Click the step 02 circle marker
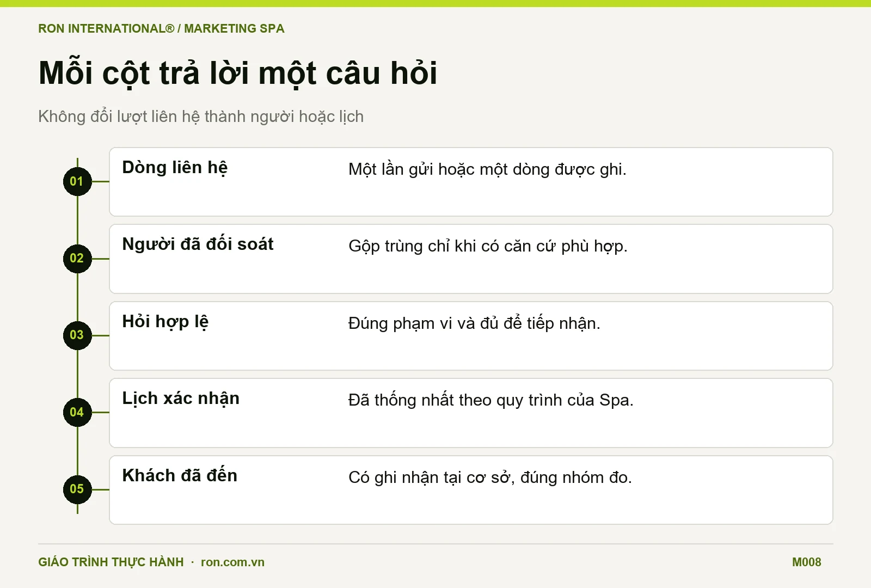Image resolution: width=871 pixels, height=588 pixels. coord(77,259)
